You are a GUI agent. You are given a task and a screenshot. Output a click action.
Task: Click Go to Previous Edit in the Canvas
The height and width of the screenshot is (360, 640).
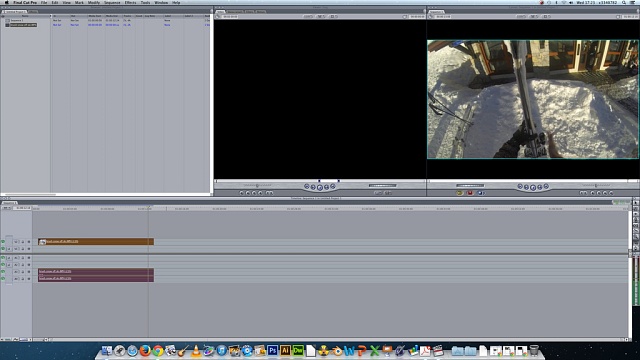click(x=520, y=187)
